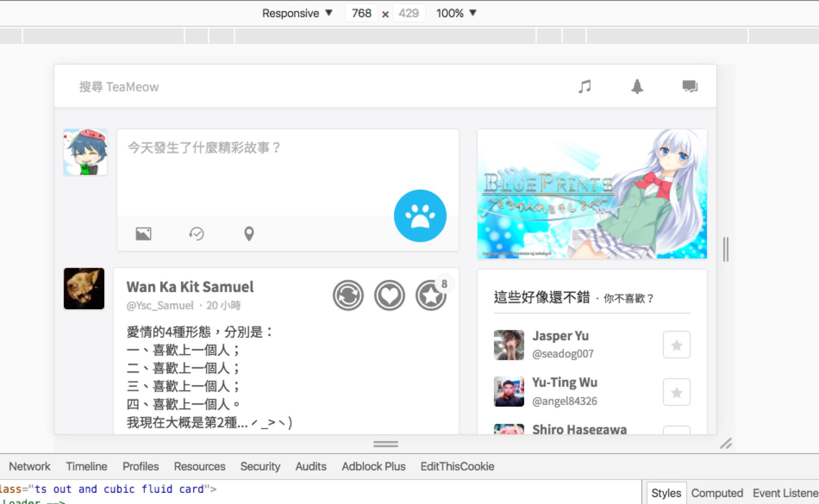Viewport: 819px width, 504px height.
Task: Add location with the map pin icon
Action: 249,234
